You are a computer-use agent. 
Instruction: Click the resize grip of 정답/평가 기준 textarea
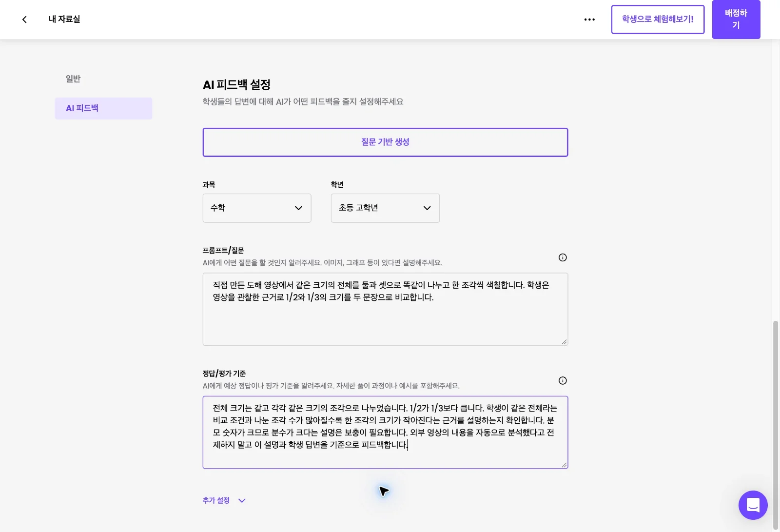564,465
